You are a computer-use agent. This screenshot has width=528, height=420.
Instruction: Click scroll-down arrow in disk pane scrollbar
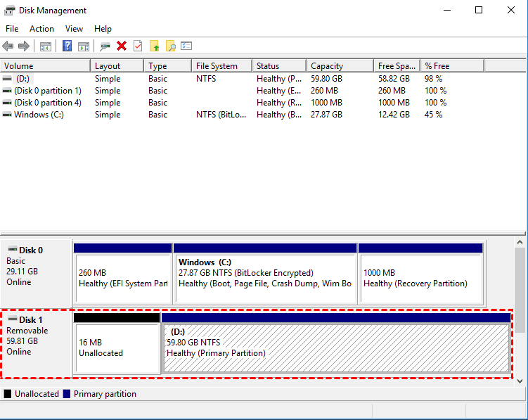(x=520, y=381)
